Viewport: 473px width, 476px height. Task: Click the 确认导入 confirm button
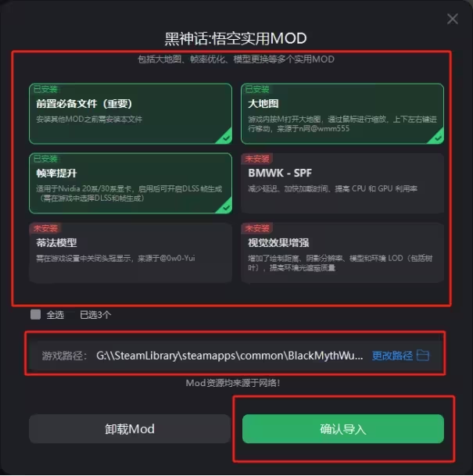pos(343,428)
